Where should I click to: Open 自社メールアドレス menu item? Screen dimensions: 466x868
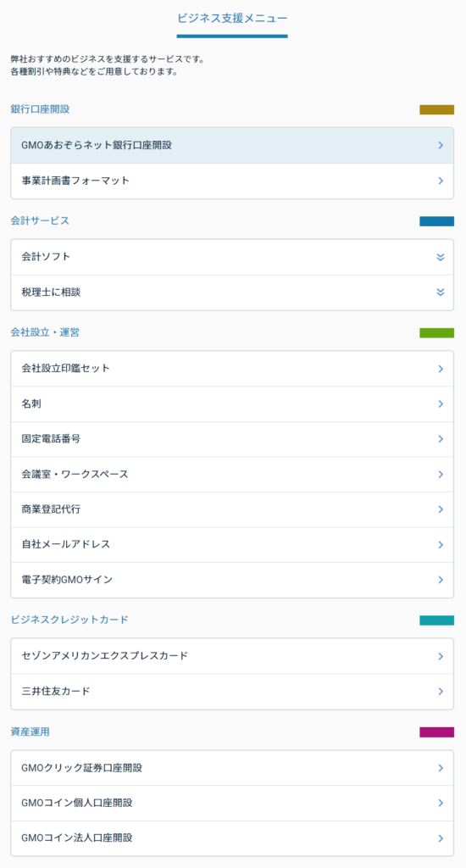tap(232, 545)
